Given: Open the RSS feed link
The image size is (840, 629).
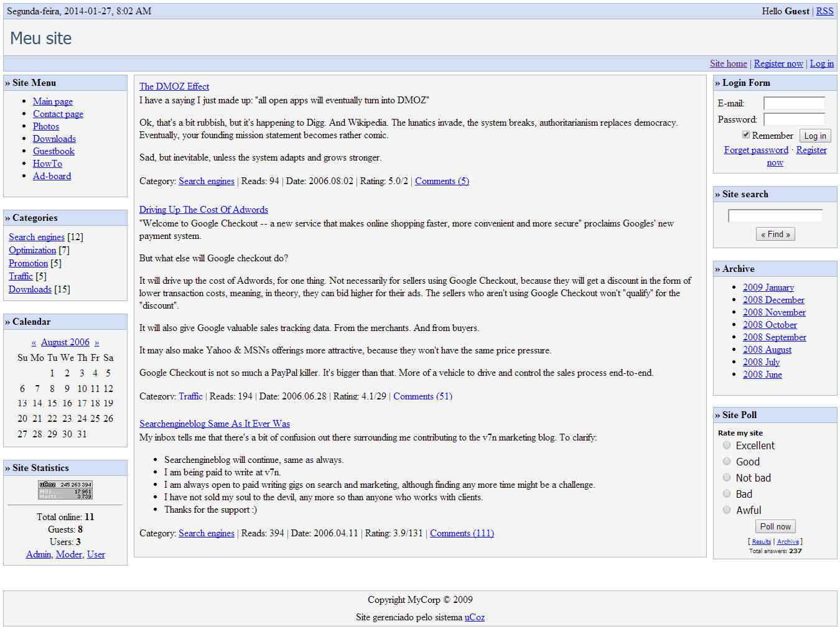Looking at the screenshot, I should click(824, 11).
